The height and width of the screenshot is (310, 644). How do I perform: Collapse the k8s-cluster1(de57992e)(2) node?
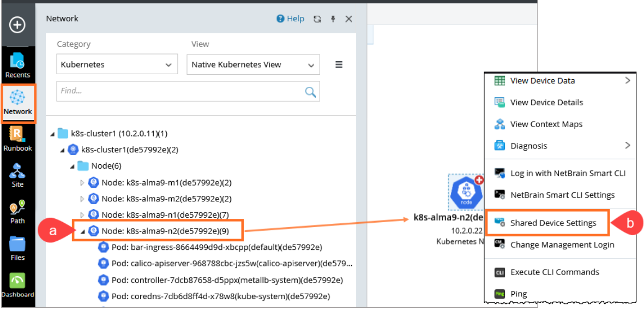point(62,151)
